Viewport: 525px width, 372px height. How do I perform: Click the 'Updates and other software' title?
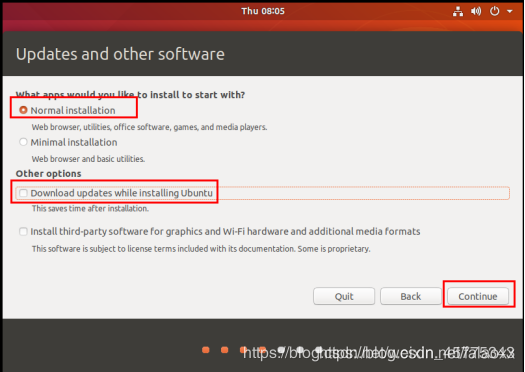120,54
